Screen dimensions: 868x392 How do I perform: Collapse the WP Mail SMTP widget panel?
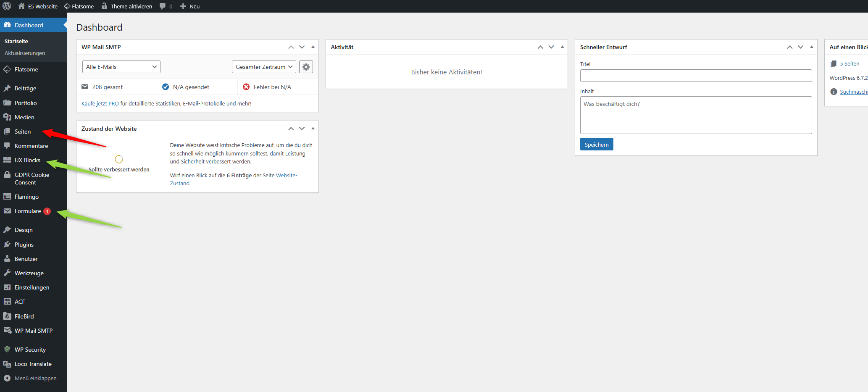[313, 47]
